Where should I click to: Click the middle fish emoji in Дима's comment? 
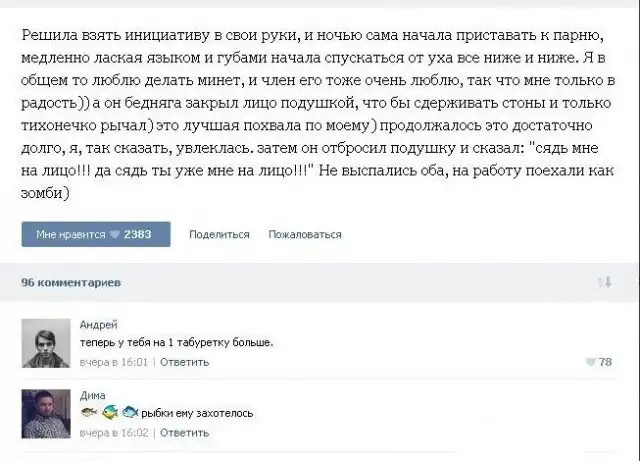click(x=109, y=413)
